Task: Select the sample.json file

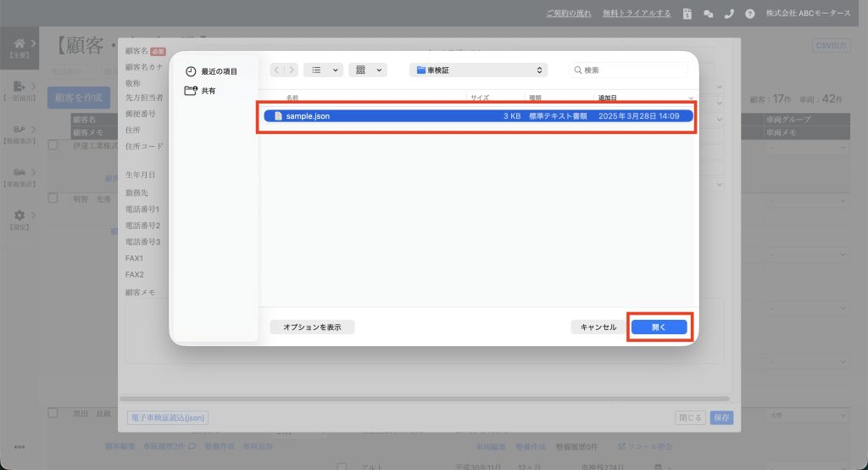Action: (309, 116)
